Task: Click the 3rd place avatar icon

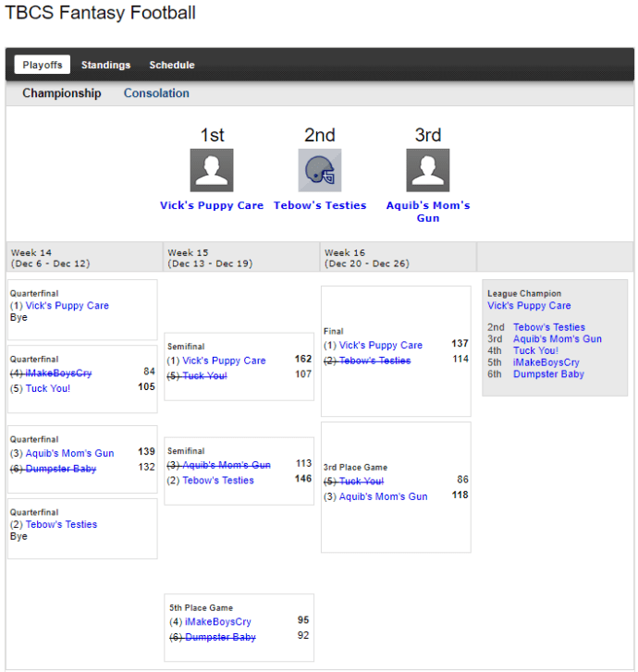Action: tap(428, 170)
